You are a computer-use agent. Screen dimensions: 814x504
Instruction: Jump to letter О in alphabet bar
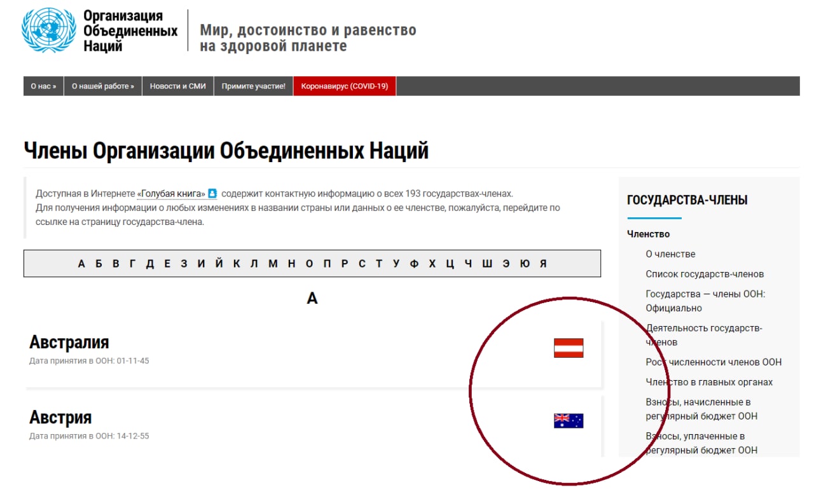[x=309, y=264]
